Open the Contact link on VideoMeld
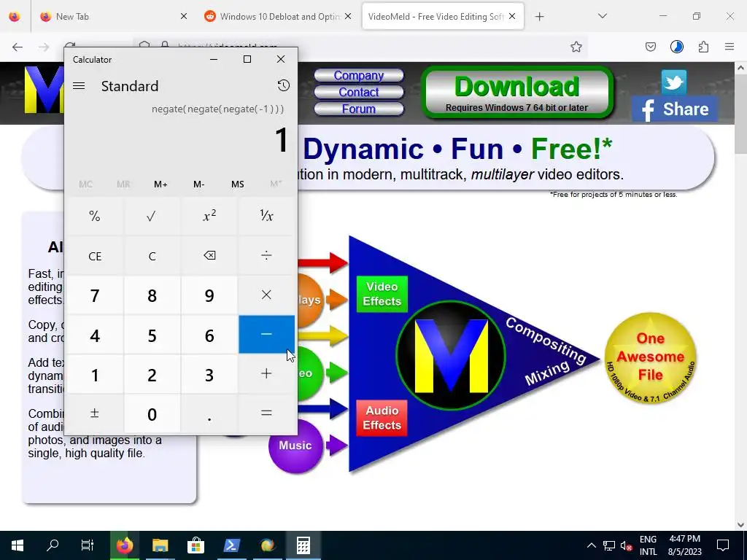Screen dimensions: 747x560 pyautogui.click(x=359, y=92)
